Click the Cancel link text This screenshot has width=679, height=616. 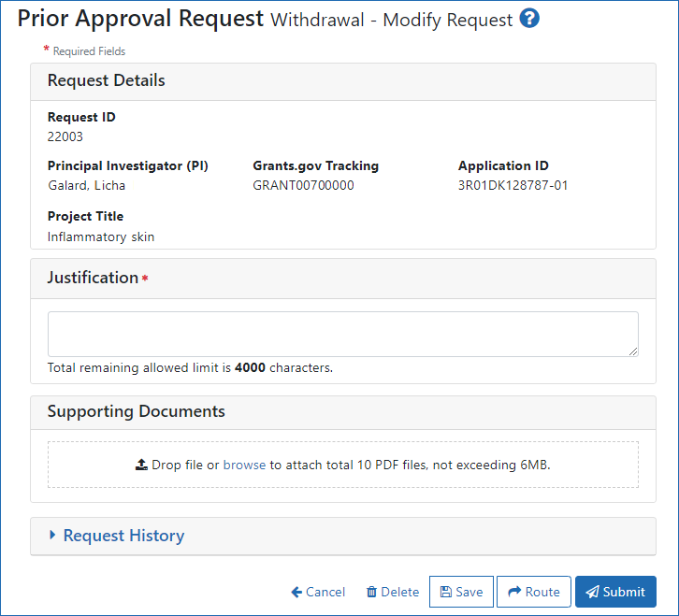click(325, 592)
